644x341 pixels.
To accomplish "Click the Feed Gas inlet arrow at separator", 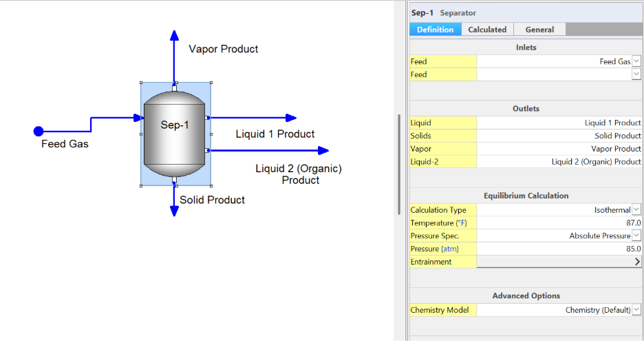I will 138,118.
